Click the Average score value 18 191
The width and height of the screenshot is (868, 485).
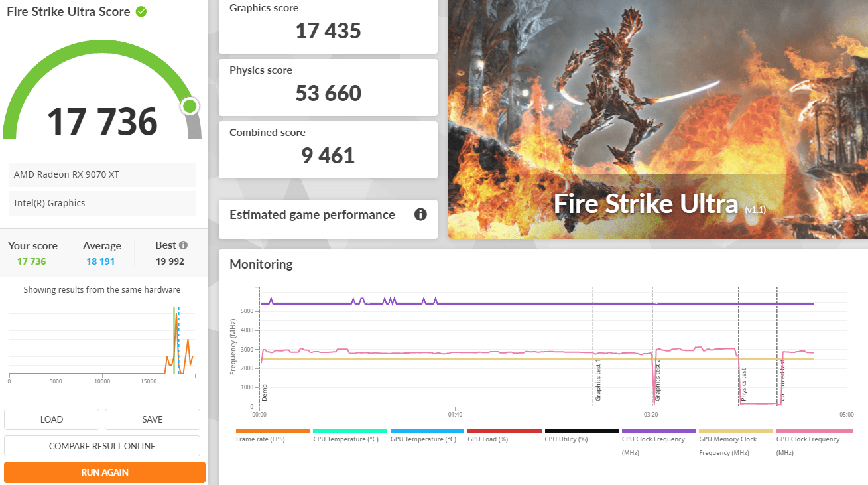[101, 261]
